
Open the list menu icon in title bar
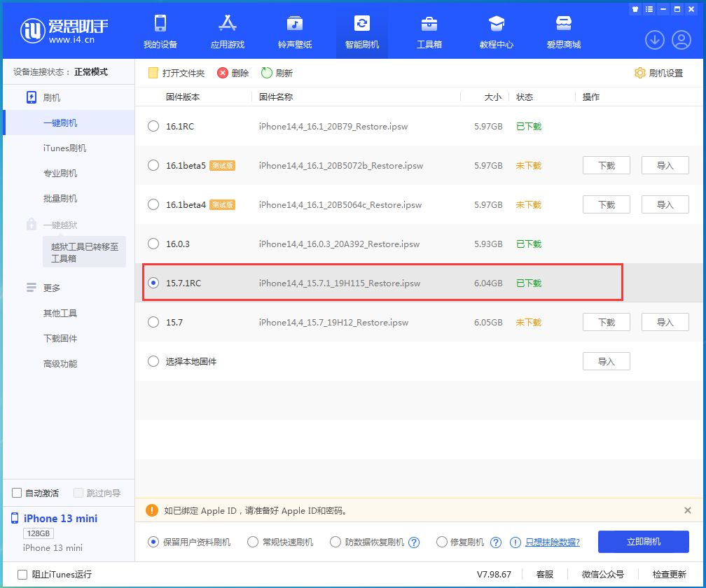(x=649, y=9)
